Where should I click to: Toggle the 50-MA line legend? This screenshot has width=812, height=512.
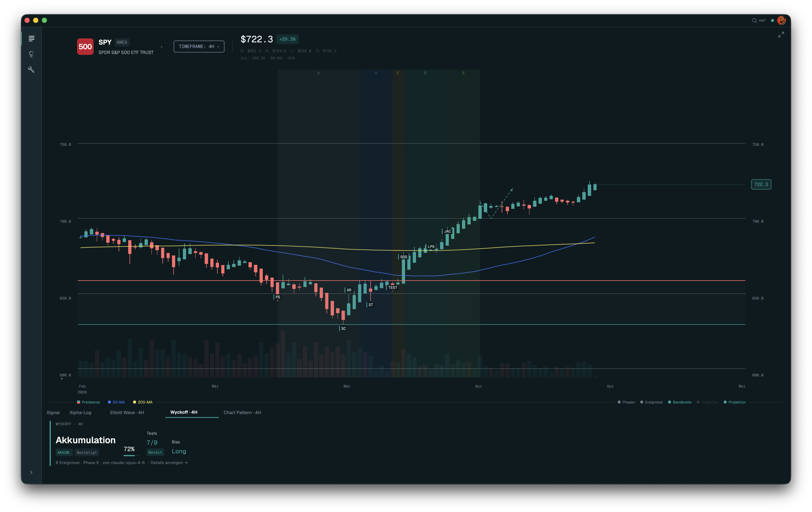tap(116, 402)
